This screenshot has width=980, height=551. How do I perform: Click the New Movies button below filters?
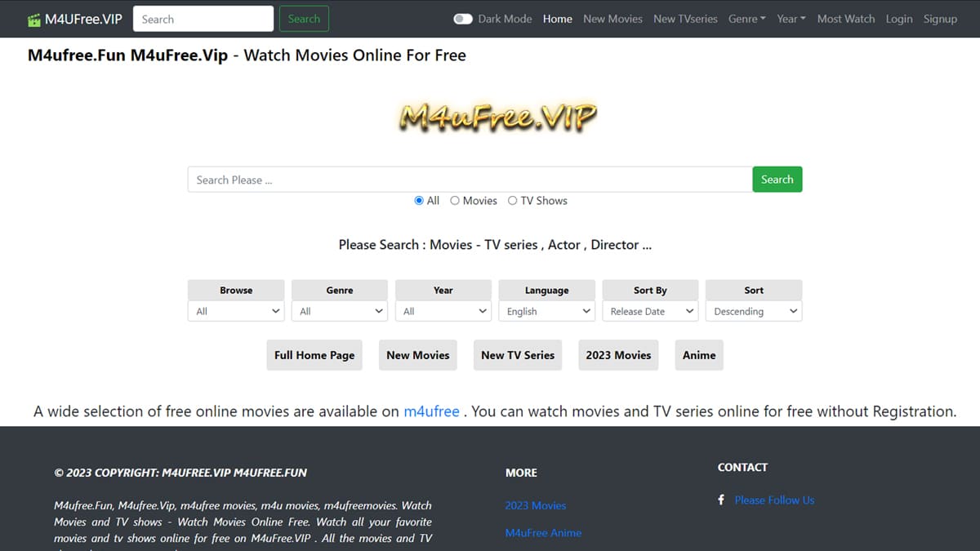(x=418, y=355)
